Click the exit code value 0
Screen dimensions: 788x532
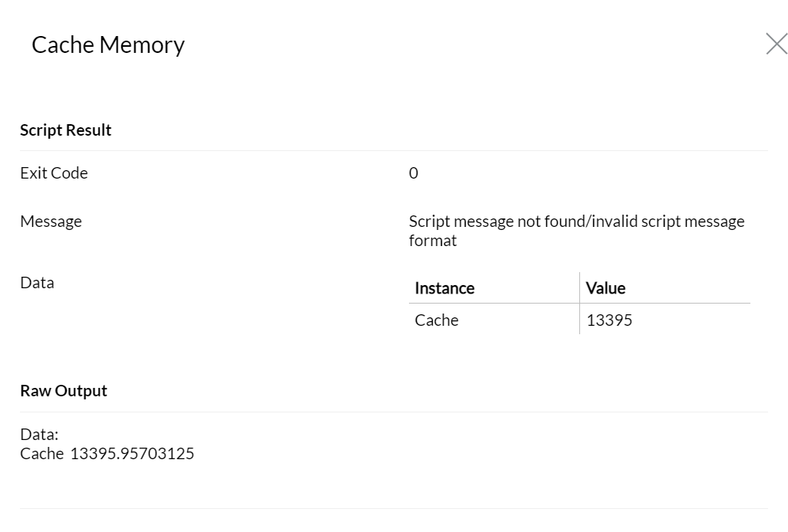414,173
